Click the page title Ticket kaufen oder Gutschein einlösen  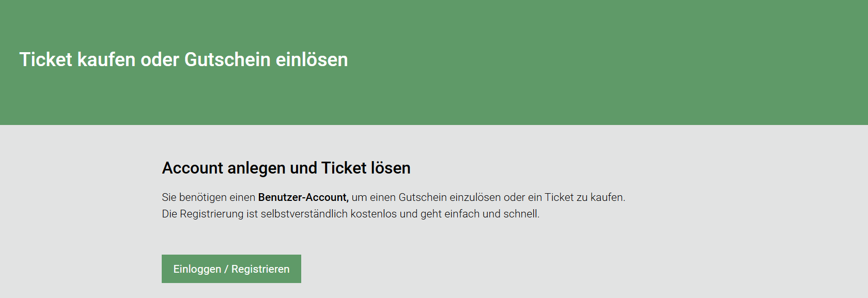coord(183,59)
